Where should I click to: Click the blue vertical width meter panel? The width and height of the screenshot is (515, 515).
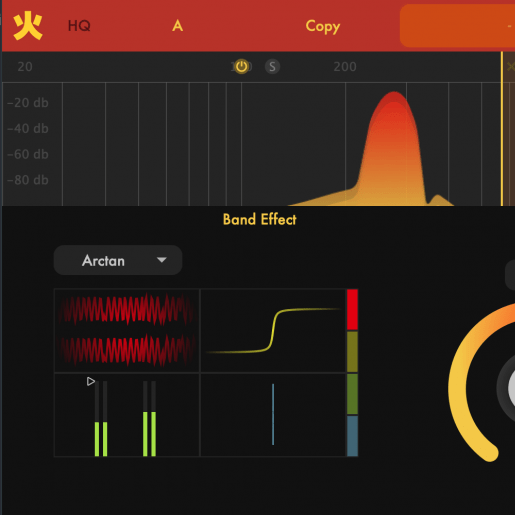(273, 415)
